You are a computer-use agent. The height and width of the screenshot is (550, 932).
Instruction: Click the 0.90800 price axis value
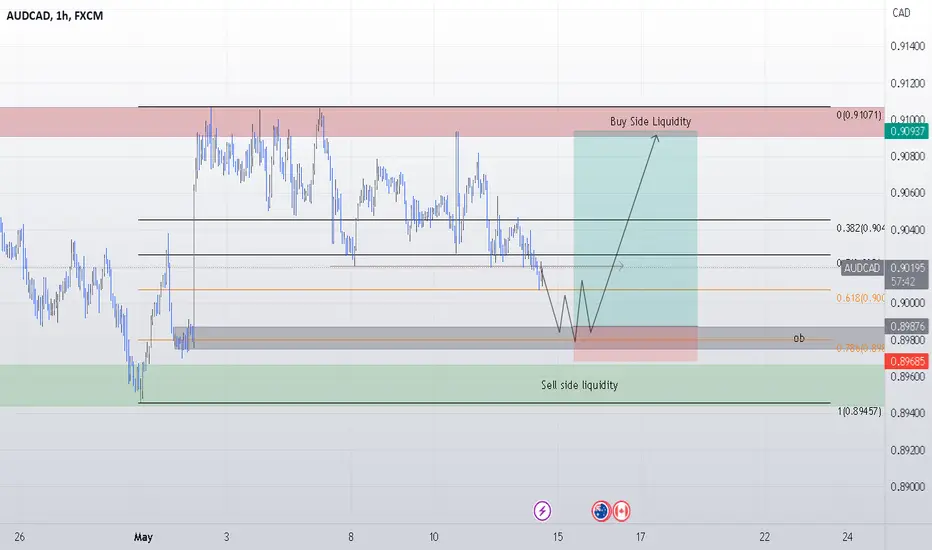908,156
